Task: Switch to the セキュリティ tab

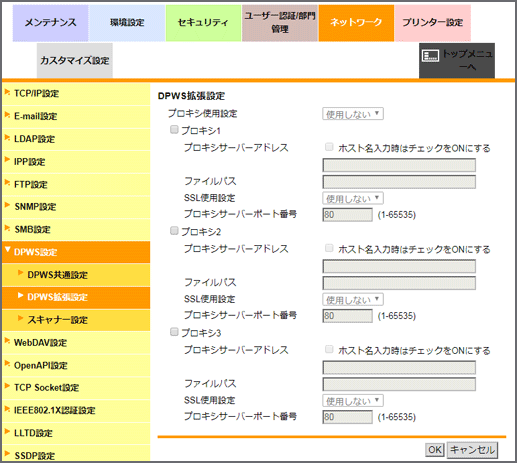Action: [203, 23]
